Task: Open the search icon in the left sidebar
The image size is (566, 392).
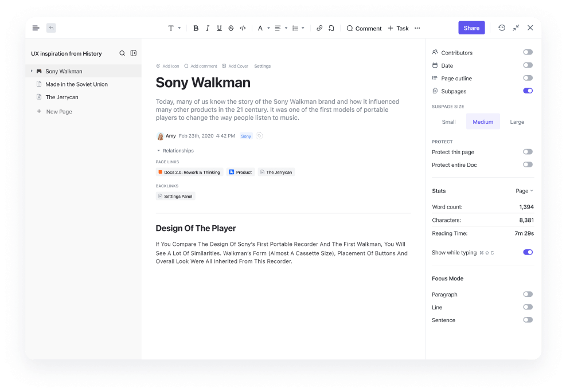Action: tap(122, 53)
